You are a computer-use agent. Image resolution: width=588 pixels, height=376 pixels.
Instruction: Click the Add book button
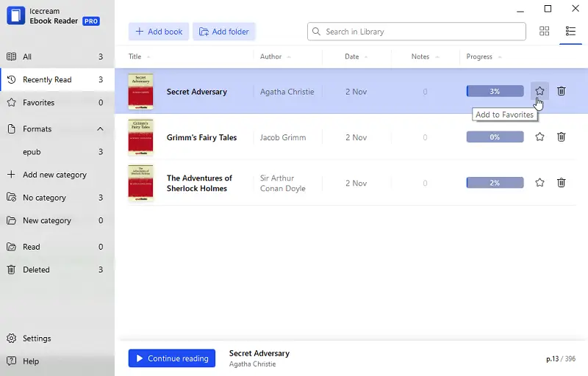click(x=159, y=32)
